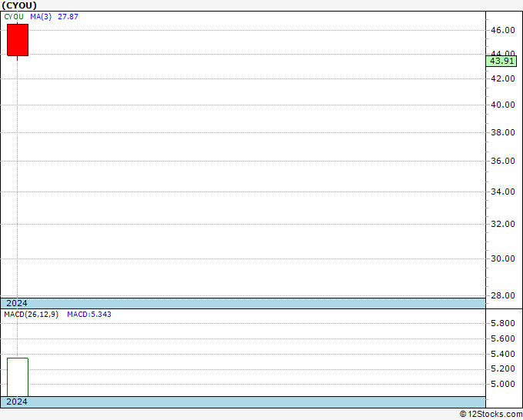Click the 27.87 moving average value
Screen dimensions: 523x420
click(x=68, y=17)
